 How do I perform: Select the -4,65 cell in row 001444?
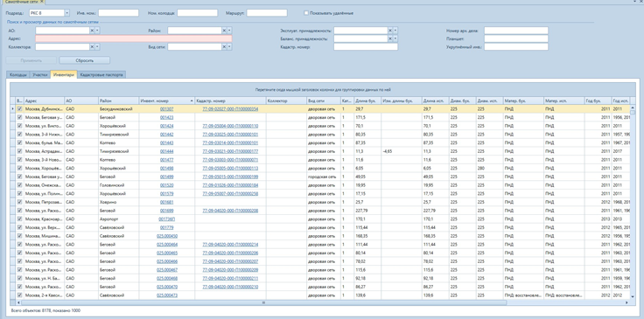(x=402, y=151)
